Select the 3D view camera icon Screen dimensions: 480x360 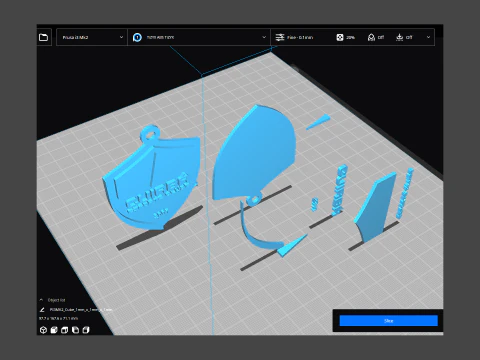pos(43,330)
